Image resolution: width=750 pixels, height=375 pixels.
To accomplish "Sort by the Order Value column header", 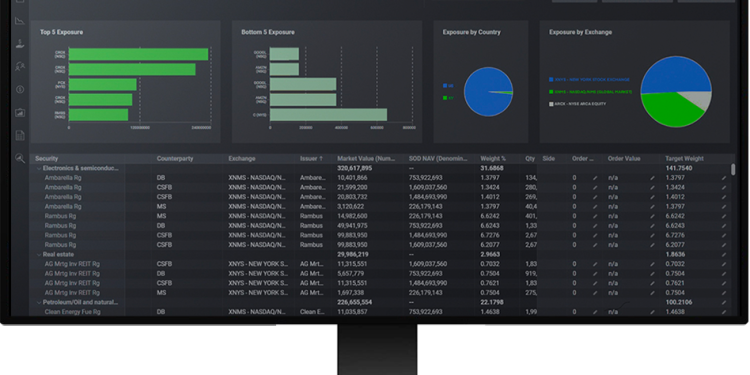I will (624, 159).
